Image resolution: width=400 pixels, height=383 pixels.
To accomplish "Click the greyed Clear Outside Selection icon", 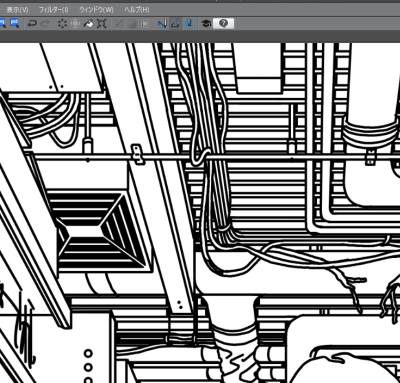I will click(x=75, y=24).
